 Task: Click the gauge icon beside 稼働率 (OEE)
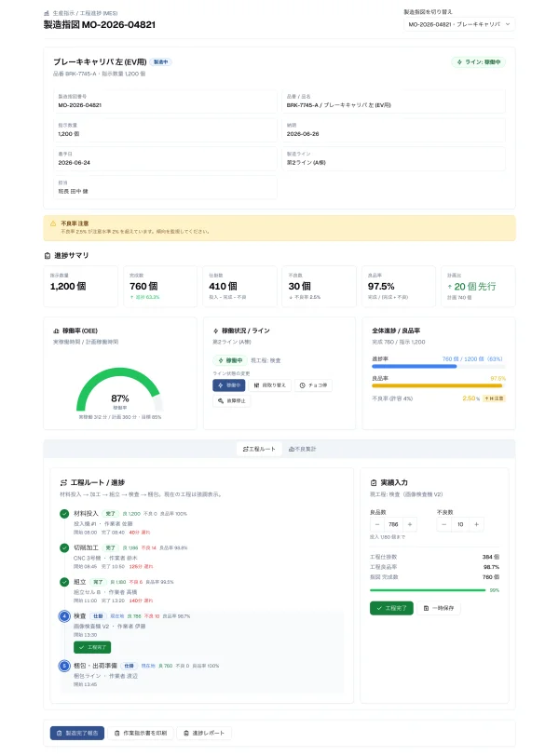click(x=56, y=331)
